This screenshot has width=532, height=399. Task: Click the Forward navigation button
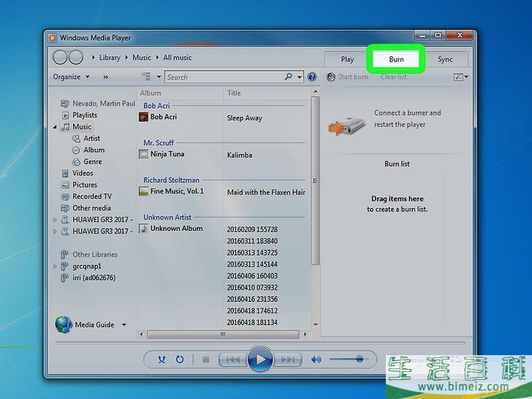(x=76, y=57)
